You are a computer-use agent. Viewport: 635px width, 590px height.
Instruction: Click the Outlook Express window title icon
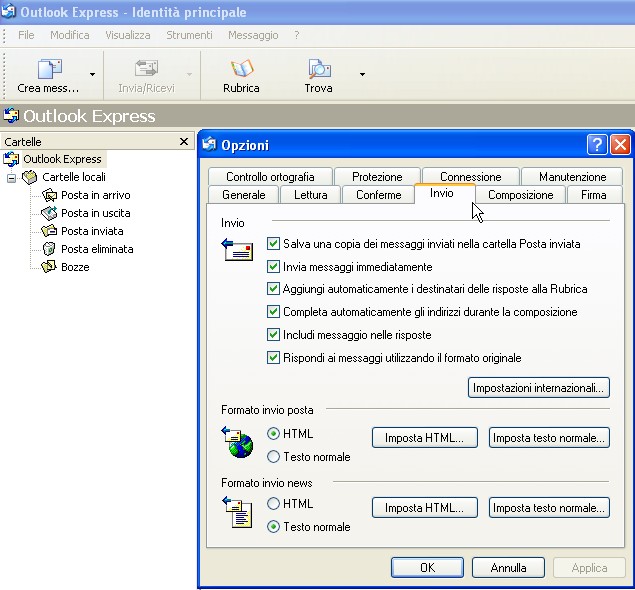(x=9, y=11)
